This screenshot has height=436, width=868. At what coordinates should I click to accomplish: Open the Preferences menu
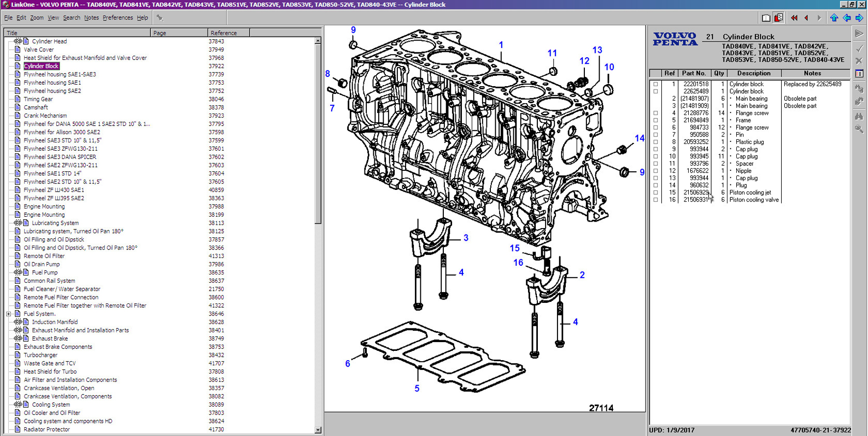pos(118,18)
